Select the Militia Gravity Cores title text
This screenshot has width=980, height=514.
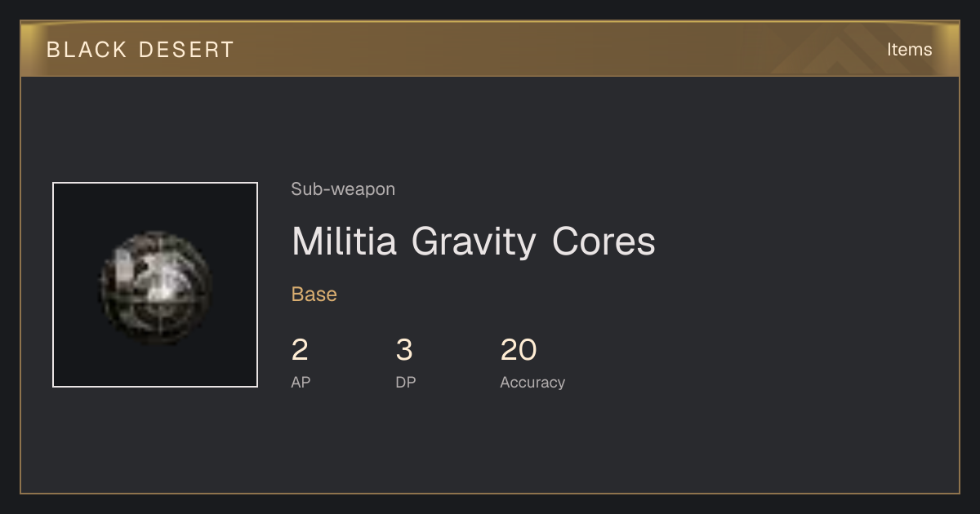pos(474,241)
